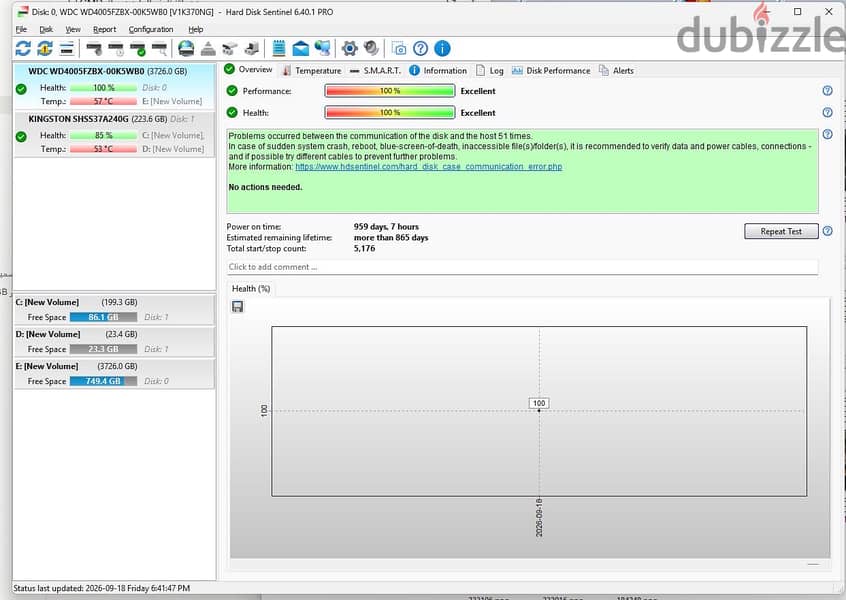
Task: Select the Health (%) chart tab
Action: pyautogui.click(x=250, y=289)
